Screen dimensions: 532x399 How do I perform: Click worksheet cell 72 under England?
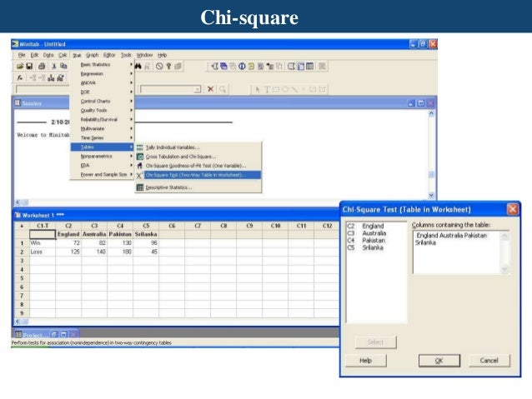click(x=68, y=243)
